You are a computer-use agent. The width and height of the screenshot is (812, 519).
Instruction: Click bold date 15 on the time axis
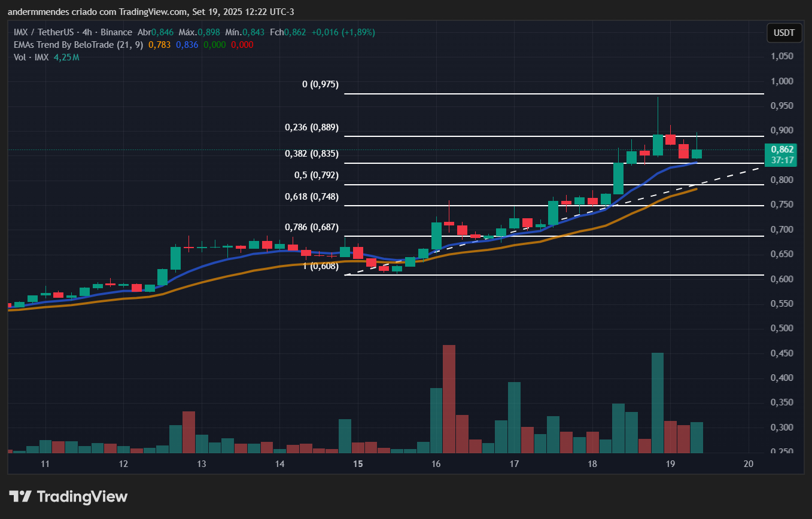pos(358,464)
